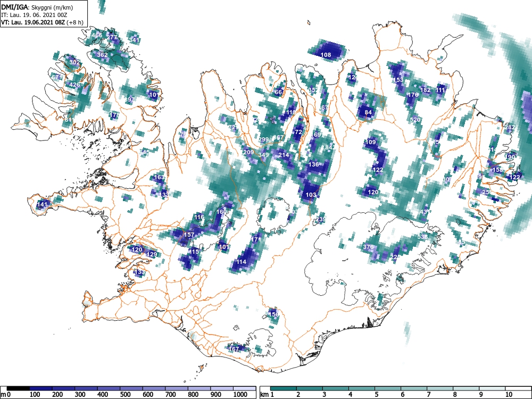Click the dark teal 1–2 km swatch
532x399 pixels.
coord(284,388)
